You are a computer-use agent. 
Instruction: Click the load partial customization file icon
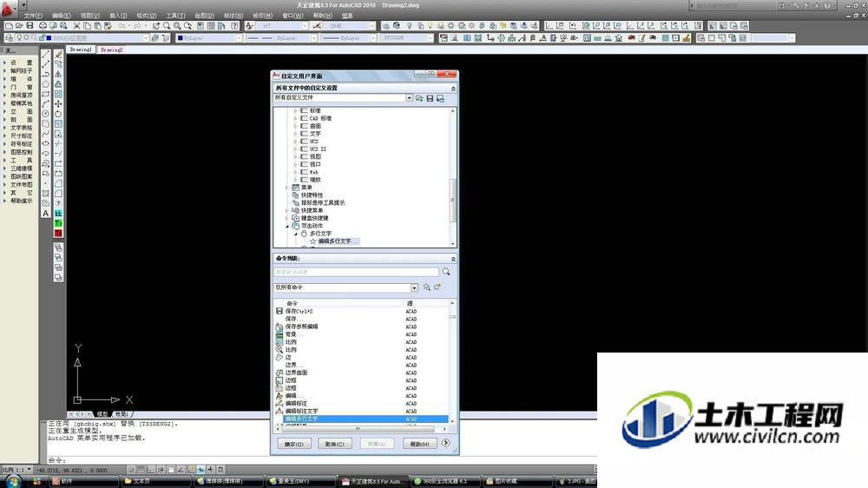tap(419, 98)
